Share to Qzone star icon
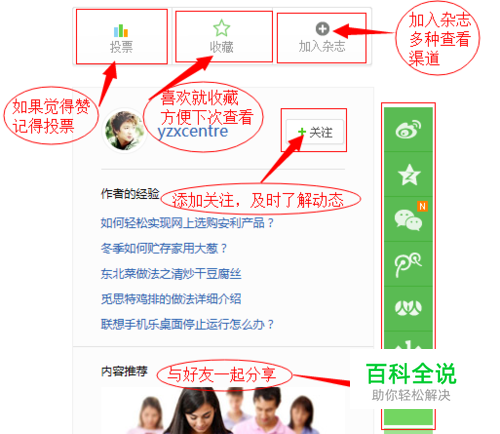The width and height of the screenshot is (500, 434). click(408, 174)
